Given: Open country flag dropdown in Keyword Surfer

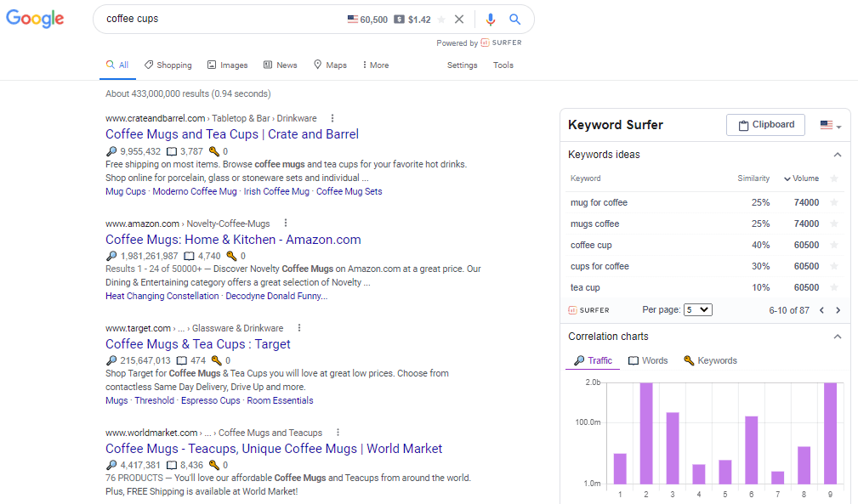Looking at the screenshot, I should [x=830, y=125].
